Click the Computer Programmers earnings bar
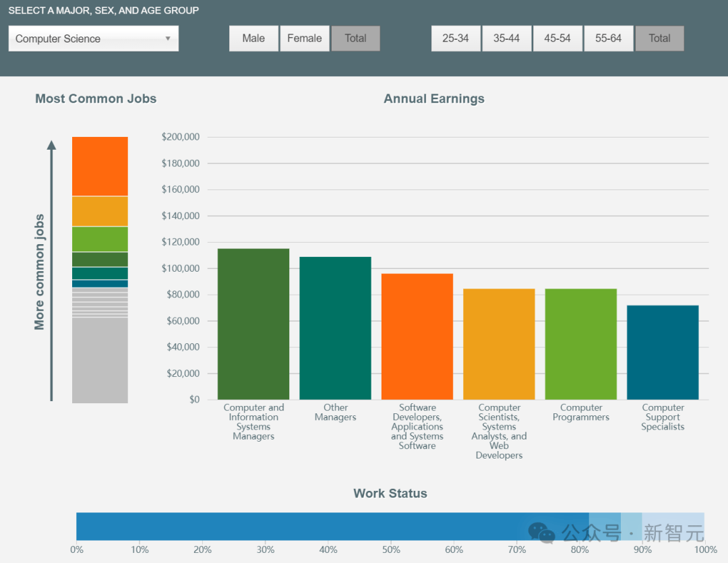728x563 pixels. click(580, 344)
